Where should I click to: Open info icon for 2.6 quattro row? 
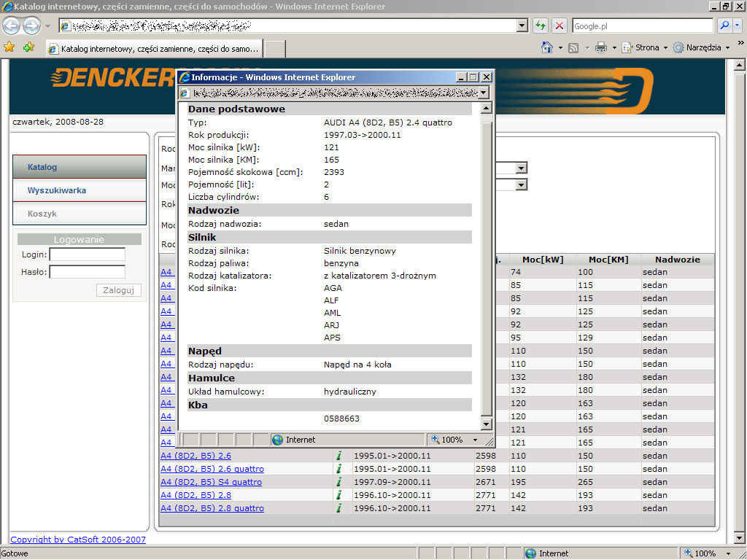[338, 469]
